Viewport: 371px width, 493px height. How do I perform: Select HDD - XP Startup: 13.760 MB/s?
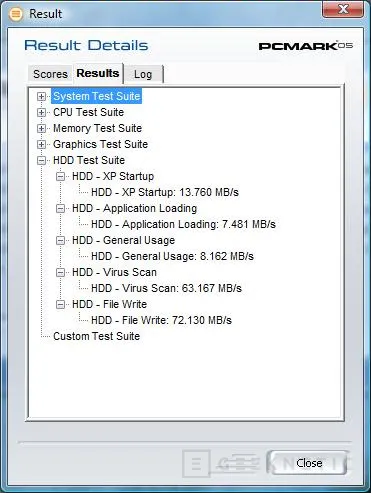click(x=165, y=192)
